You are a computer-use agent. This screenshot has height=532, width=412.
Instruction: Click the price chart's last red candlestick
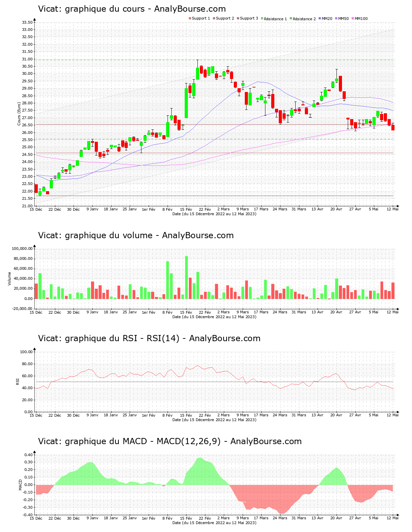[x=393, y=127]
